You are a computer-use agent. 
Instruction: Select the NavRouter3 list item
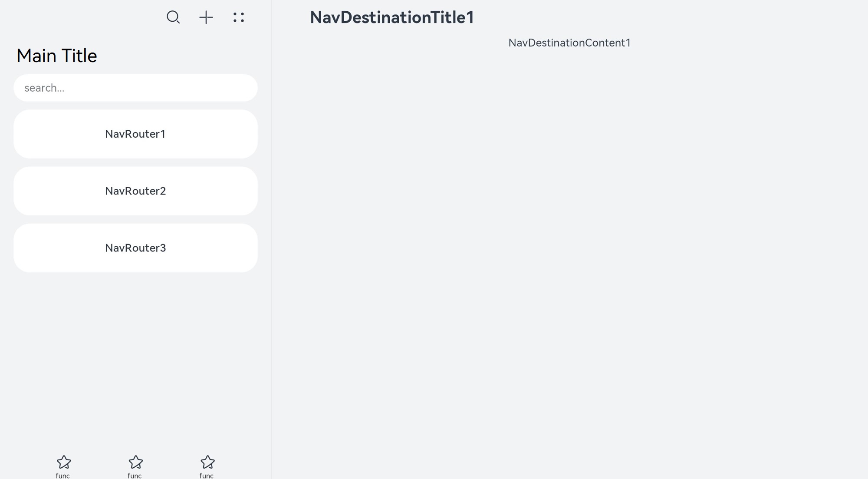pyautogui.click(x=135, y=248)
